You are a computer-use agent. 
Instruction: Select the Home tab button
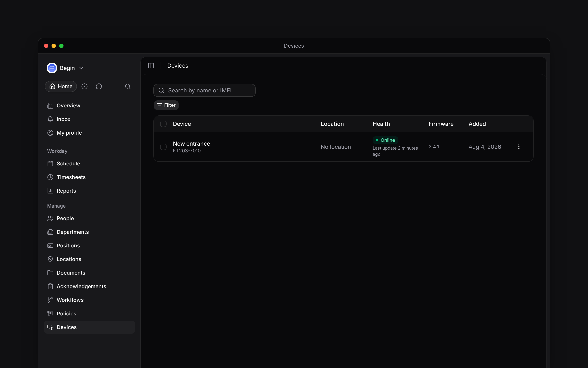(x=61, y=86)
